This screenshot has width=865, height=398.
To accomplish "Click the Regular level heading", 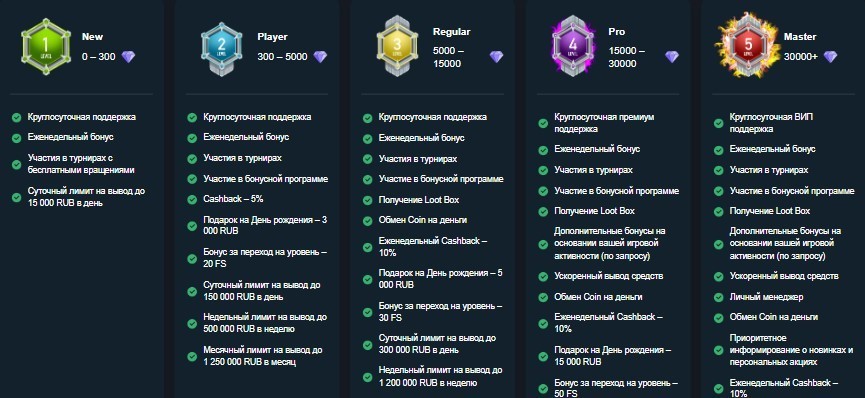I will [x=451, y=32].
